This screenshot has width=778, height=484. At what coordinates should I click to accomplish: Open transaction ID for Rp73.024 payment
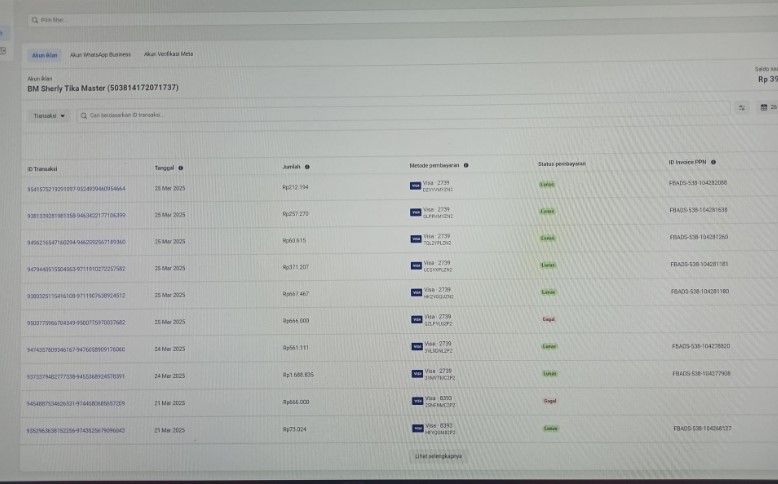click(76, 430)
